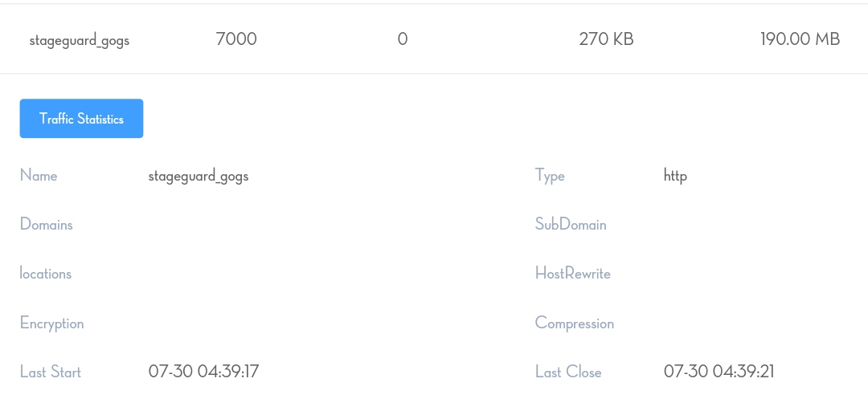Screen dimensions: 868x407
Task: Click the Last Start label
Action: pos(50,372)
